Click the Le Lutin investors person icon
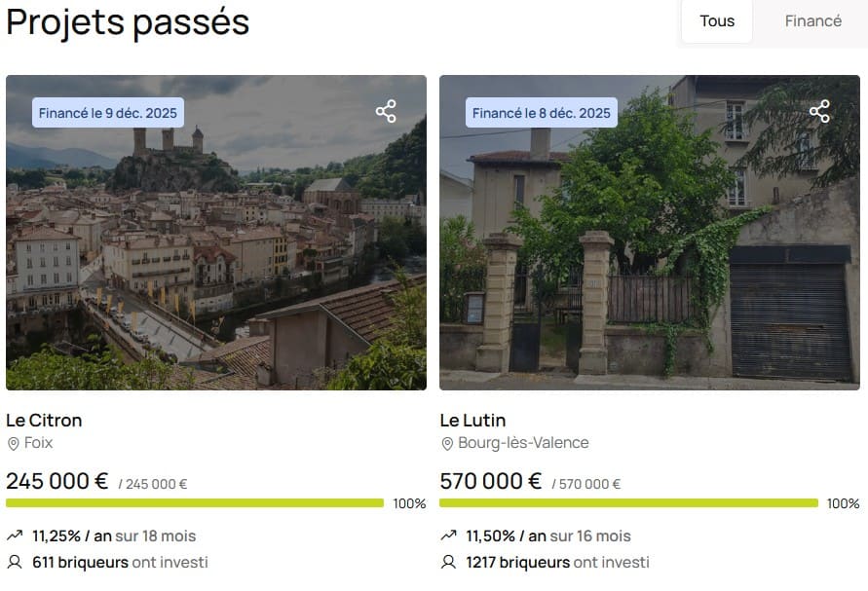Screen dimensions: 868x591 coord(448,562)
